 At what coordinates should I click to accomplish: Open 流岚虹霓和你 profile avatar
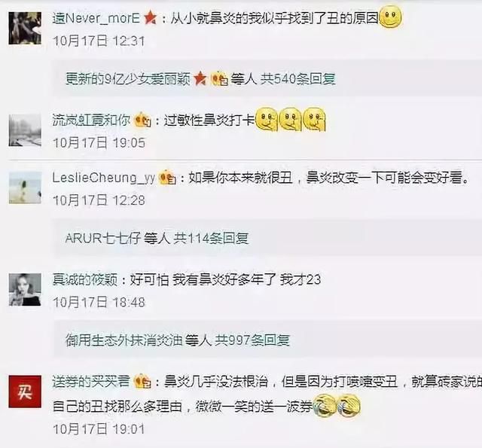pos(25,130)
